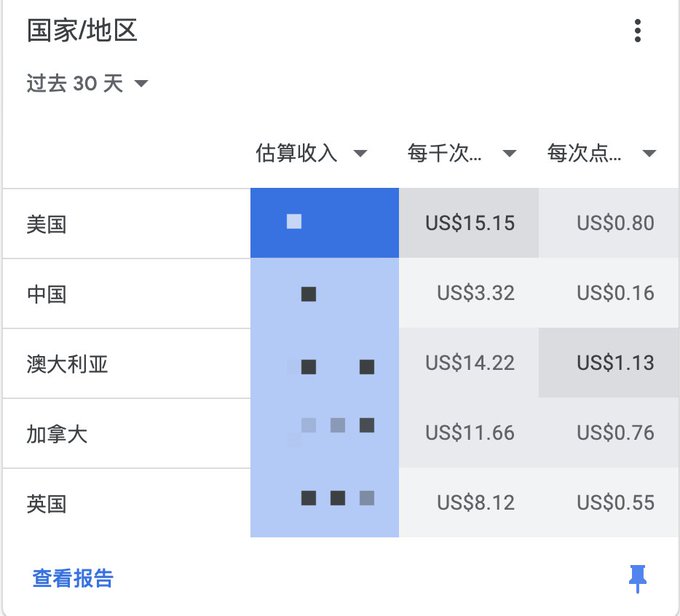Open the 过去 30 天 date range dropdown
The image size is (680, 616).
coord(87,83)
